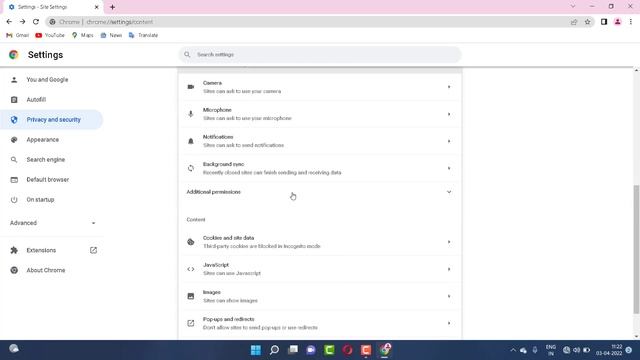Viewport: 640px width, 360px height.
Task: Click the cookie icon in Cookies row
Action: coord(191,242)
